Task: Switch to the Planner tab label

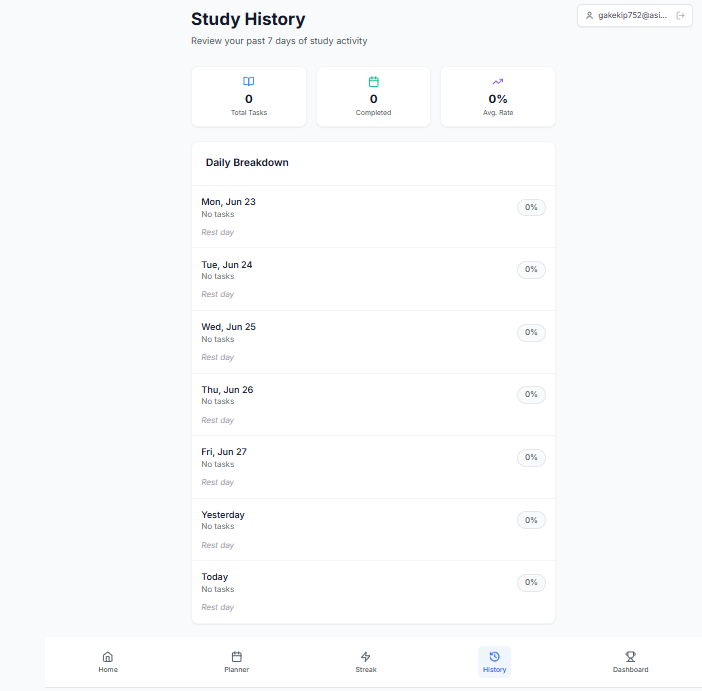Action: pyautogui.click(x=236, y=670)
